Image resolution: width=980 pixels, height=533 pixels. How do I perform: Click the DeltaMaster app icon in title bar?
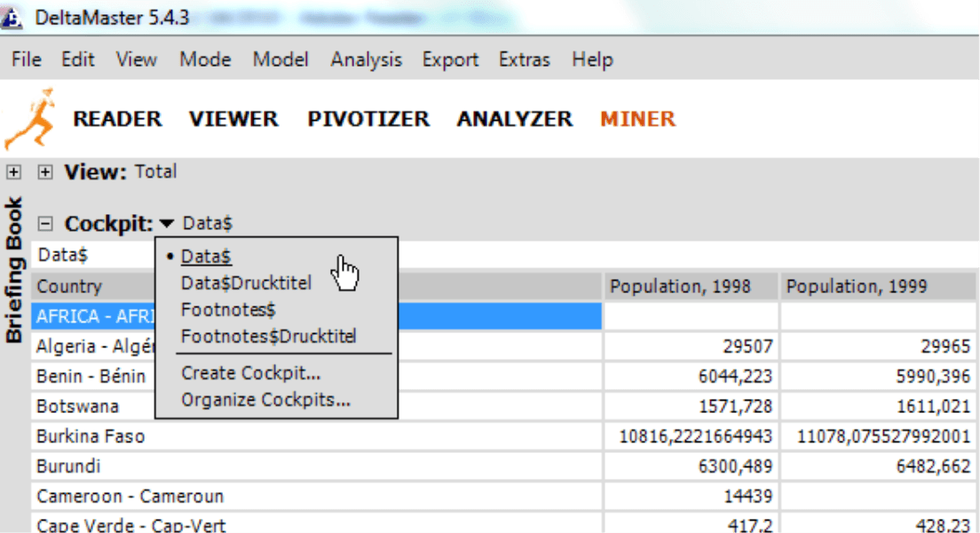12,17
